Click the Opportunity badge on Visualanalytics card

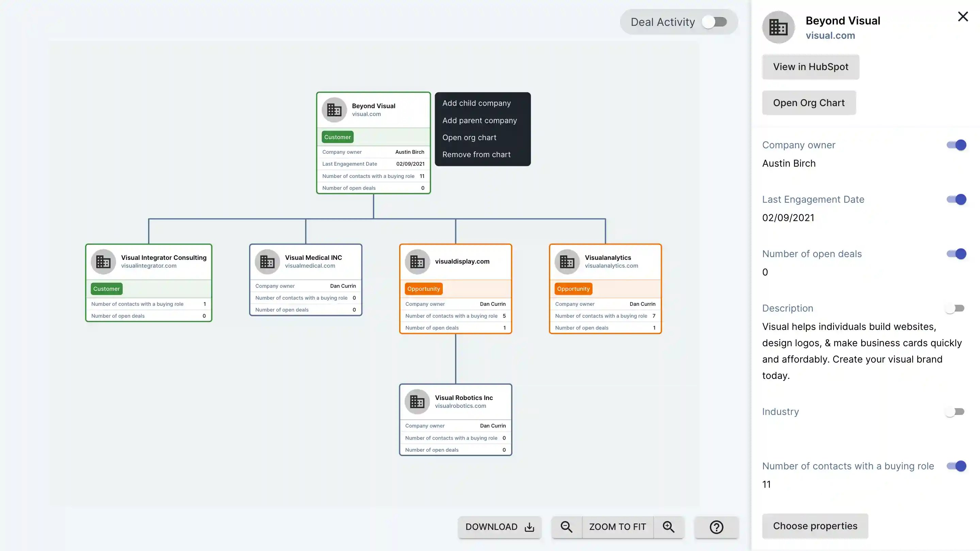click(573, 289)
